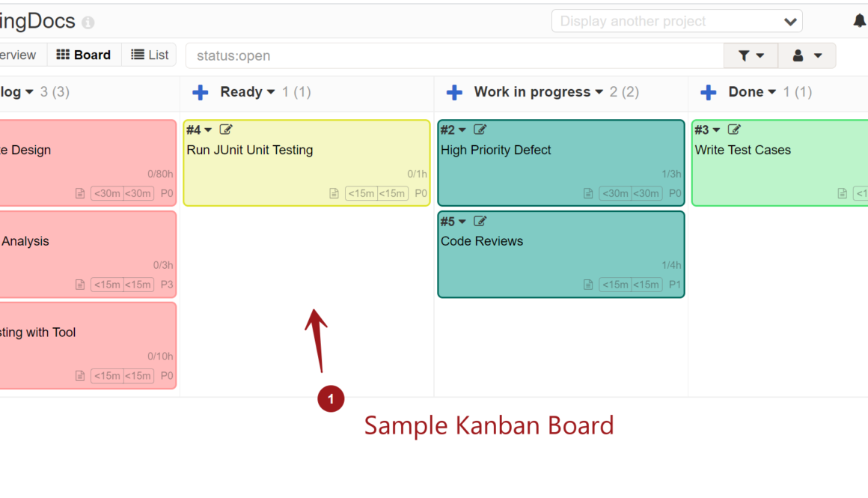The width and height of the screenshot is (868, 498).
Task: Add a task to Work in progress column
Action: pos(454,92)
